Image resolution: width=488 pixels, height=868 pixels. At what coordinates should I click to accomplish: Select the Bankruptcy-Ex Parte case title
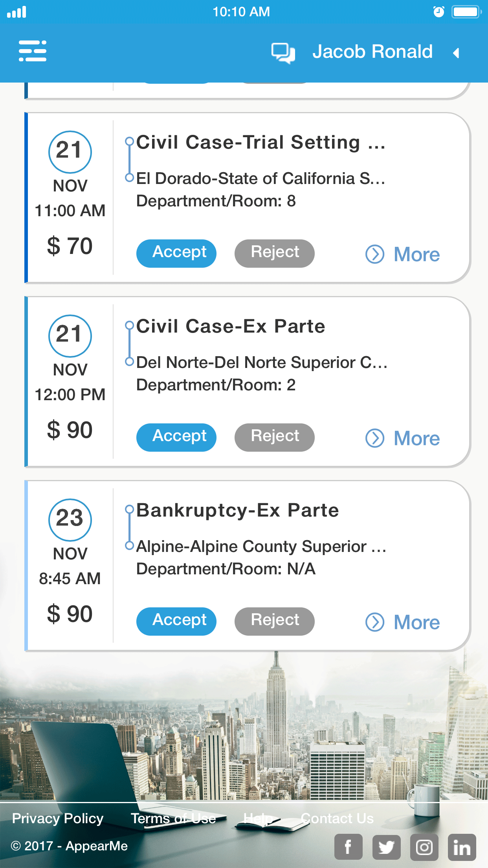[x=237, y=510]
